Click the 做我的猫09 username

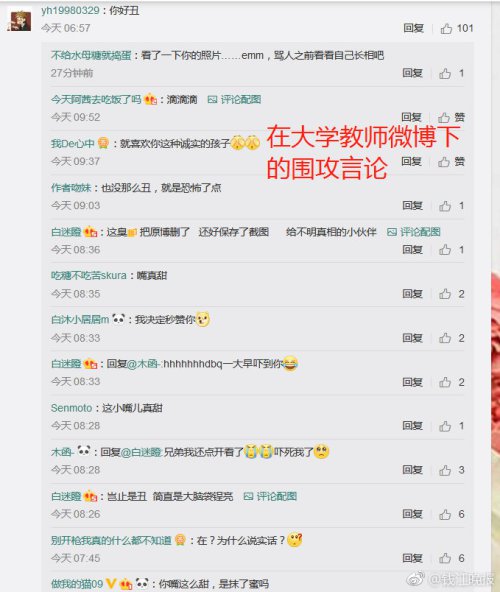point(77,584)
